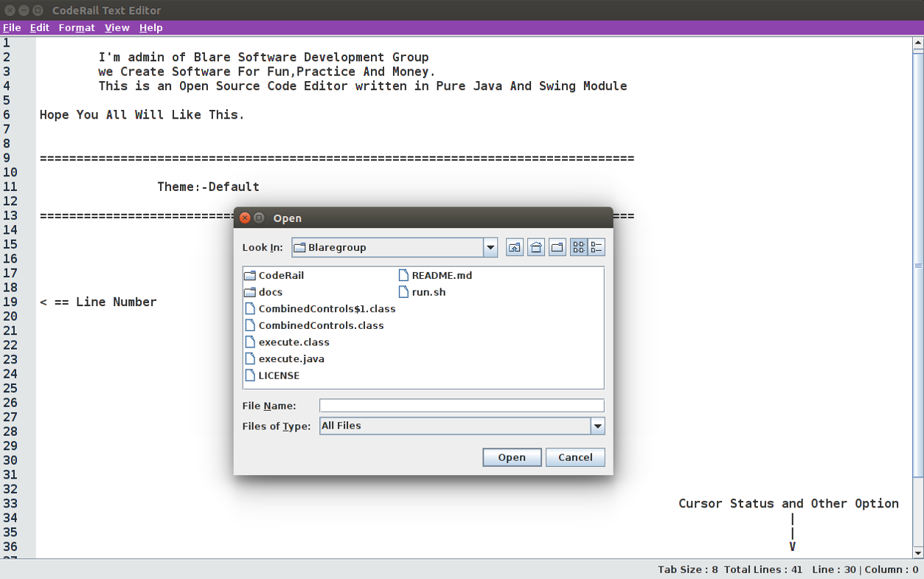Select the execute.java file name
The width and height of the screenshot is (924, 579).
[x=291, y=359]
